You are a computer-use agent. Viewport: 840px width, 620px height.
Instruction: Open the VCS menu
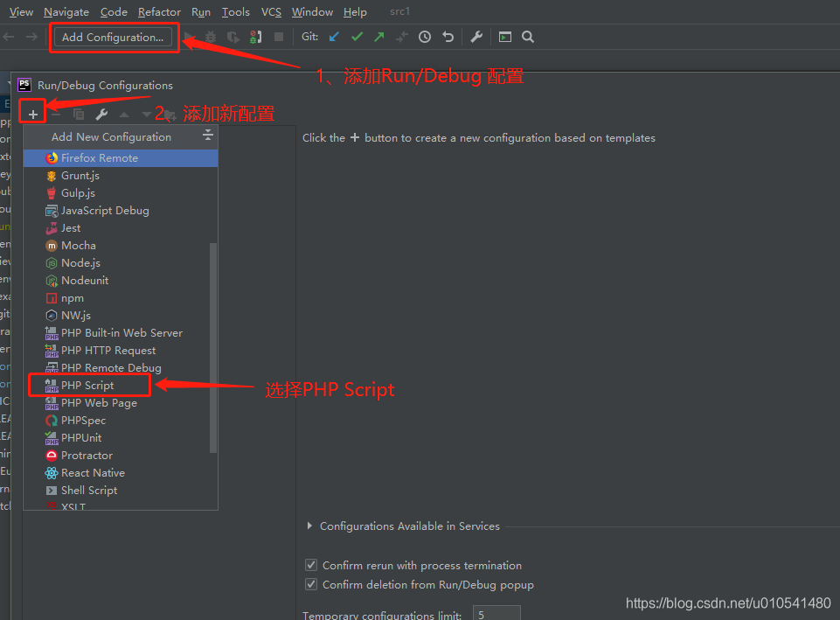click(x=271, y=11)
